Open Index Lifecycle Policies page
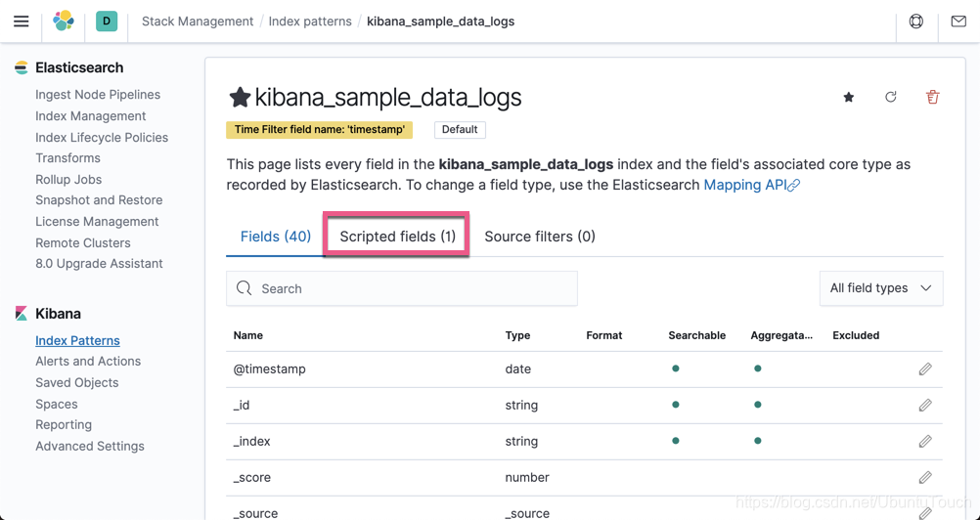The image size is (980, 520). coord(102,137)
